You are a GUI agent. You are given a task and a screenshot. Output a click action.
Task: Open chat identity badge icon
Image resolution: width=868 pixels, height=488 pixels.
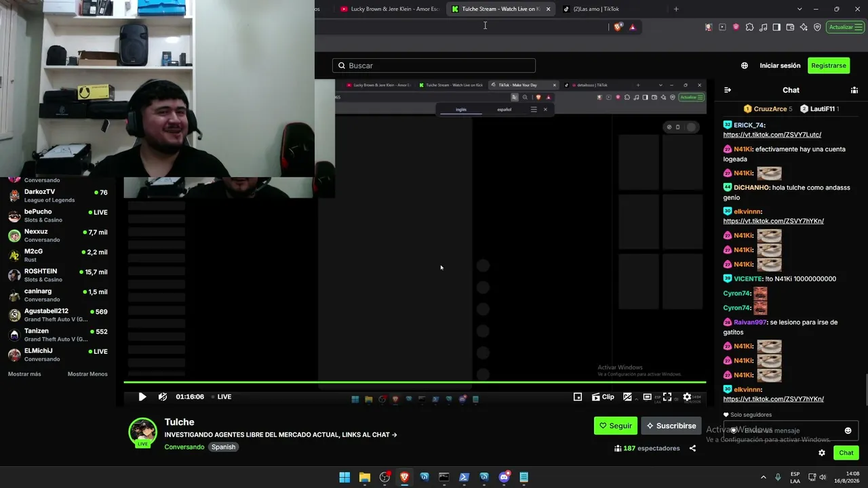pos(733,430)
